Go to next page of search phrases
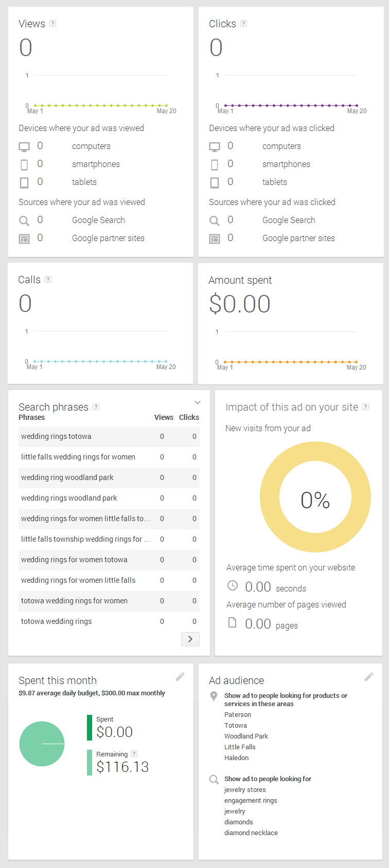389x868 pixels. coord(190,639)
